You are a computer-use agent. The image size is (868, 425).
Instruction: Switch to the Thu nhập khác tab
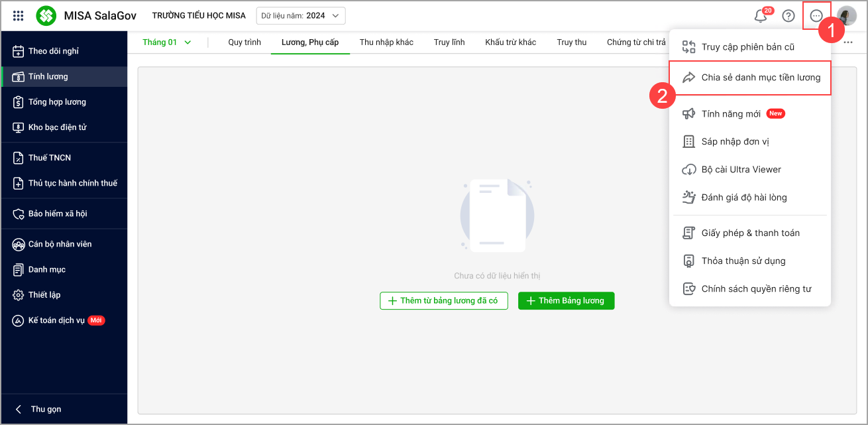click(386, 42)
